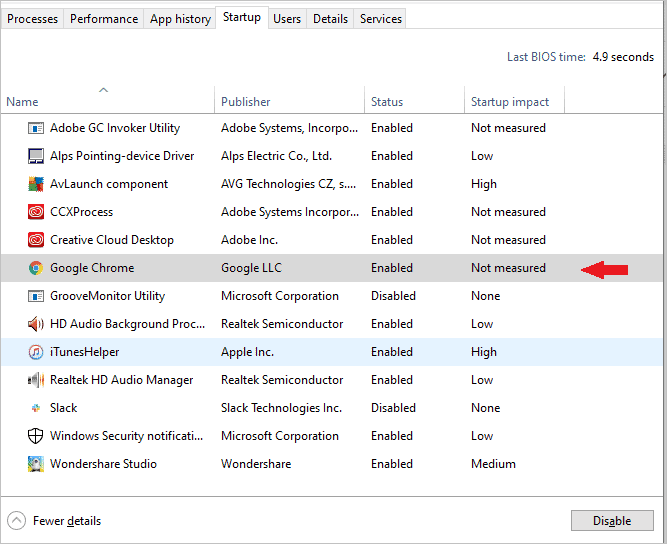
Task: Click the Slack icon
Action: (x=36, y=408)
